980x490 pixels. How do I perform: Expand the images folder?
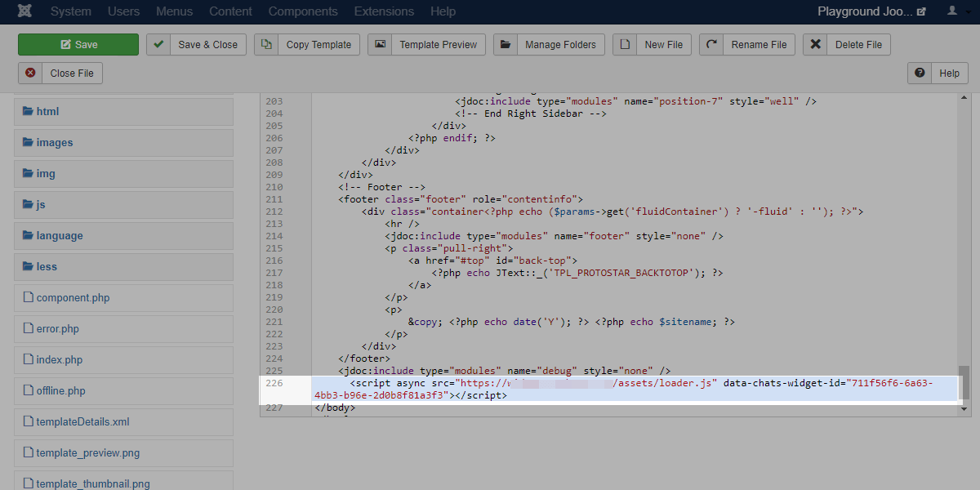pos(54,142)
